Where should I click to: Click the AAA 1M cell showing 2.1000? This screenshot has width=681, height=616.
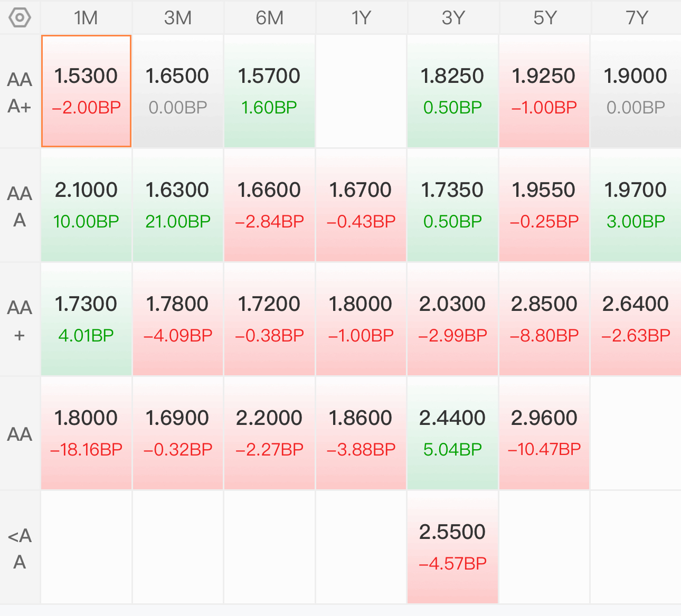86,205
